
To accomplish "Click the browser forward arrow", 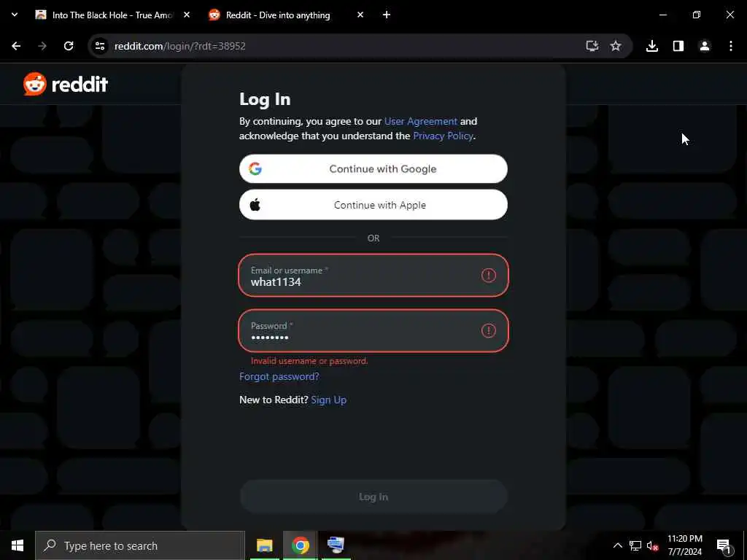I will coord(42,46).
